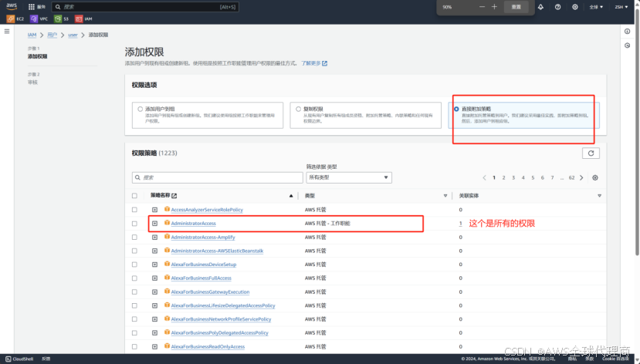
Task: Open the filter by type dropdown
Action: (349, 177)
